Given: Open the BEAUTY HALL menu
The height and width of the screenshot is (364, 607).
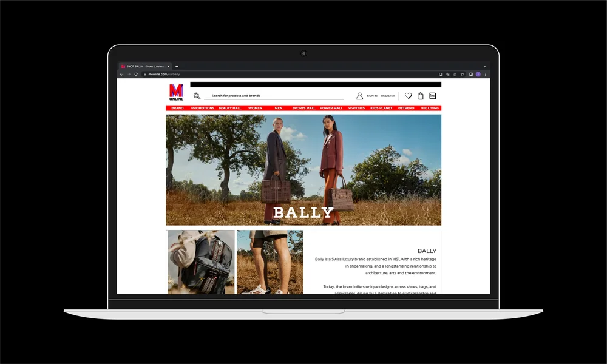Looking at the screenshot, I should pos(230,108).
